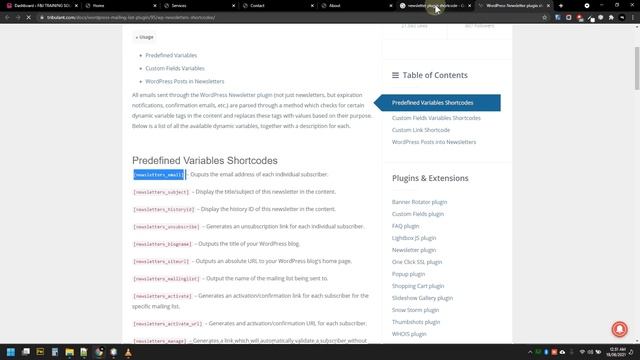Screen dimensions: 640x360
Task: Show hidden system tray icons
Action: [x=530, y=352]
